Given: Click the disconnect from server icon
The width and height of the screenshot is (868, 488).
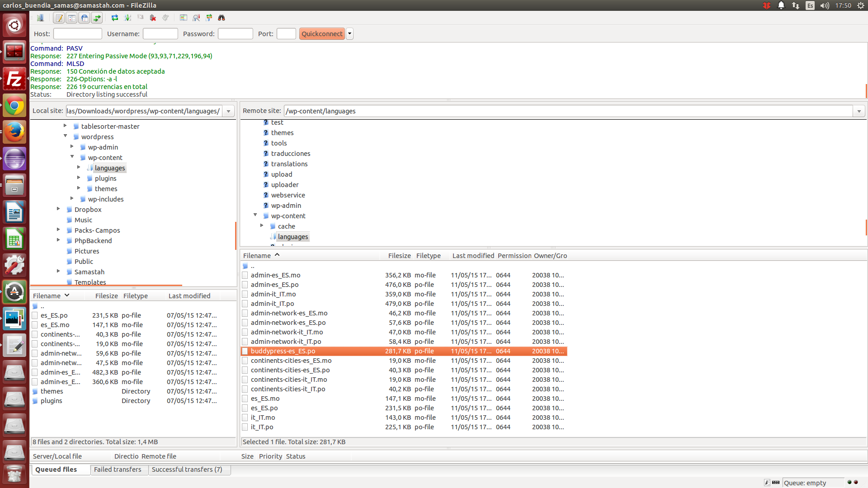Looking at the screenshot, I should (153, 18).
